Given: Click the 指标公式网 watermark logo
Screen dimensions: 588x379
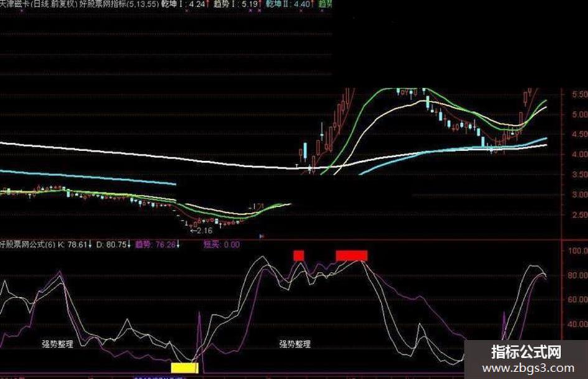Looking at the screenshot, I should point(526,352).
